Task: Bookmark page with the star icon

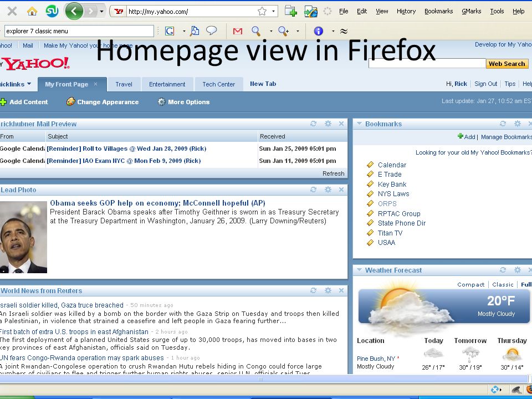Action: tap(262, 12)
